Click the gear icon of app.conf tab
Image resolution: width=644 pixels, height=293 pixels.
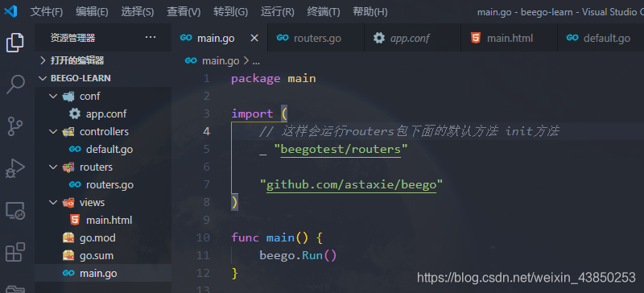(378, 38)
